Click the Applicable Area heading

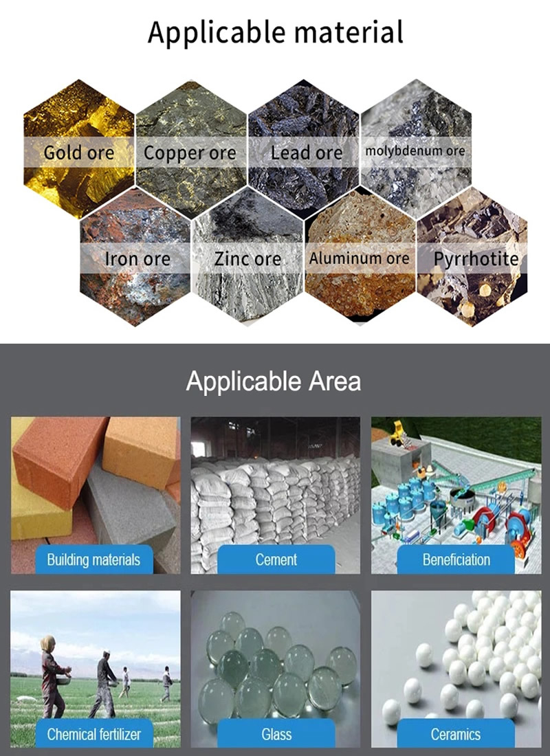[x=274, y=381]
